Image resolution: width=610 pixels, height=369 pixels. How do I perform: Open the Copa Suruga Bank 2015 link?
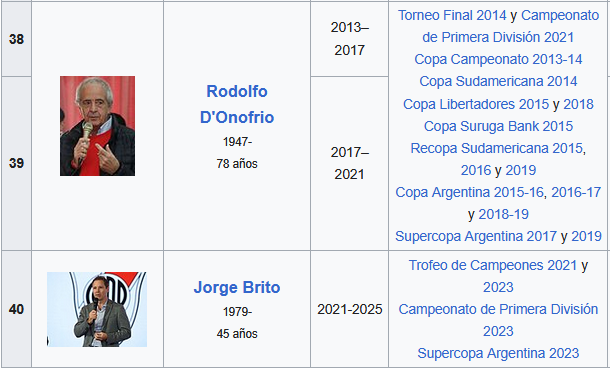click(498, 126)
